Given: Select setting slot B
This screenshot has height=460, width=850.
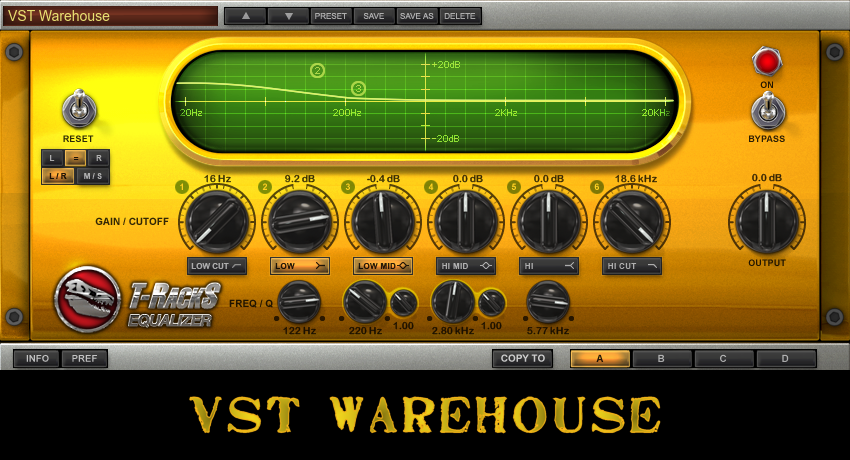Looking at the screenshot, I should [661, 359].
